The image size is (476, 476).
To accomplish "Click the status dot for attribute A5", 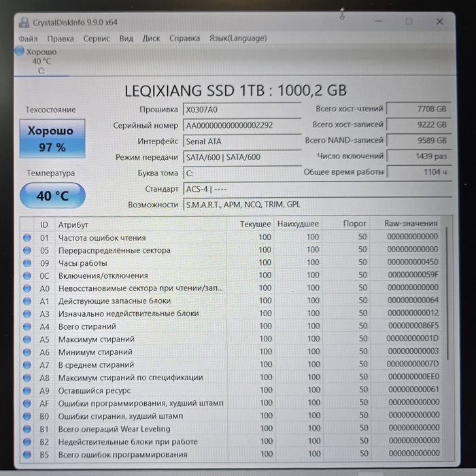I will [27, 339].
